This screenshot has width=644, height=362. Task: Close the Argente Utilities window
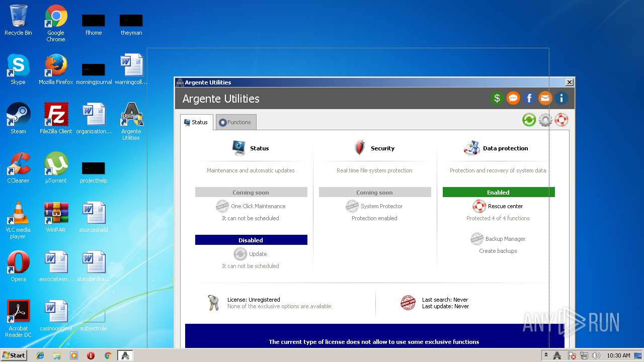pyautogui.click(x=569, y=82)
